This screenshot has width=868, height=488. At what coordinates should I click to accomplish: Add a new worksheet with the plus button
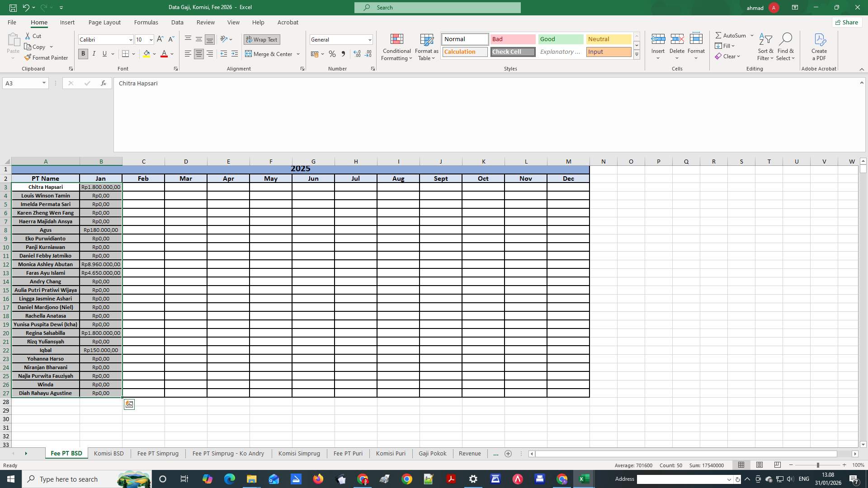(x=508, y=454)
